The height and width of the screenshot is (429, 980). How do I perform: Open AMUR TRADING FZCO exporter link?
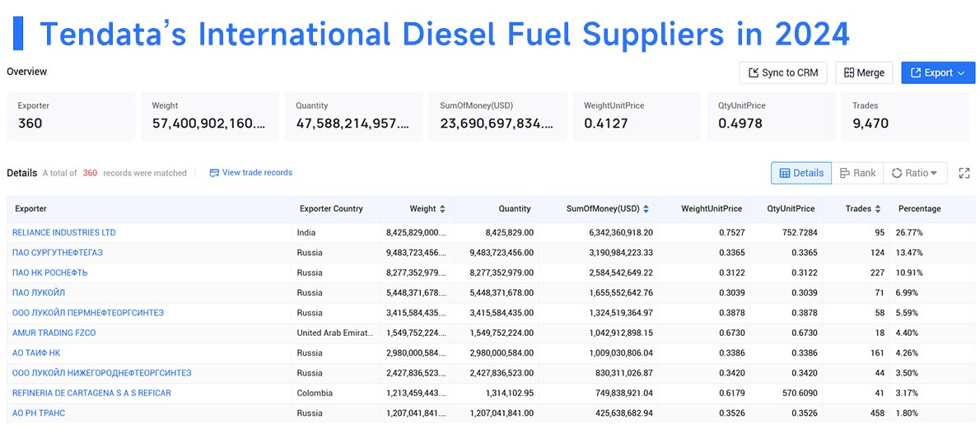[x=54, y=333]
